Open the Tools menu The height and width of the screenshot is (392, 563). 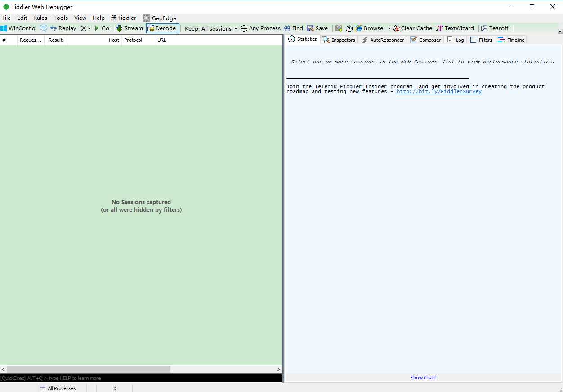point(61,18)
